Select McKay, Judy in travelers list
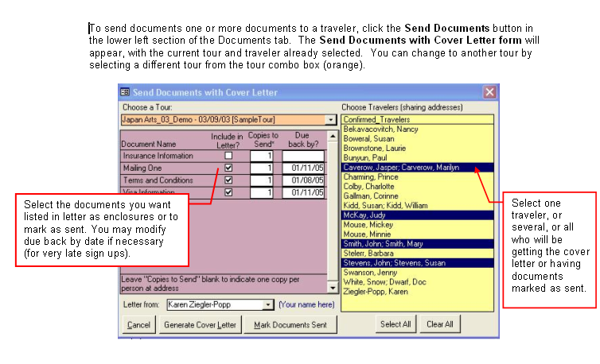The image size is (600, 364). click(x=364, y=215)
